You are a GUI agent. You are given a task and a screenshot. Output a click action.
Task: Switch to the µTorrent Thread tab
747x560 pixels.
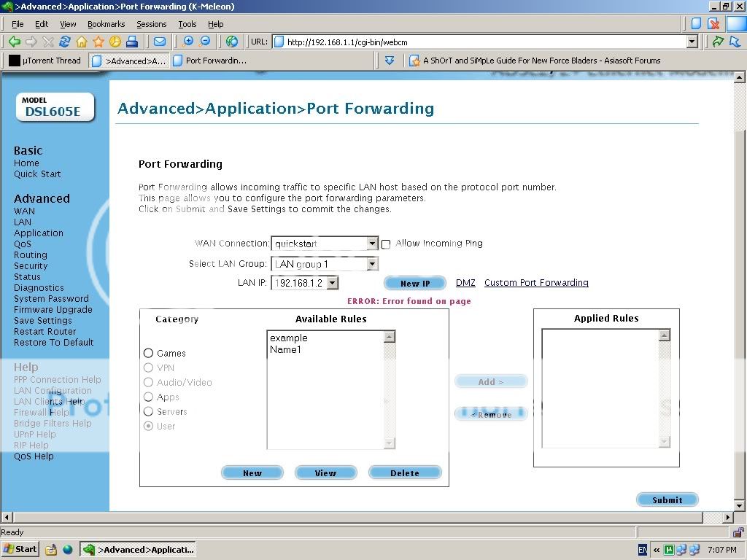point(45,61)
